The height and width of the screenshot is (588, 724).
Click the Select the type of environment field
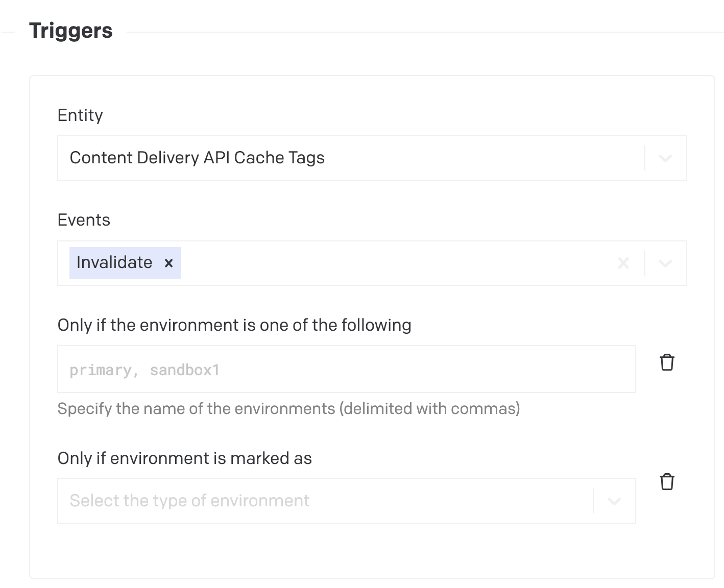(x=347, y=501)
